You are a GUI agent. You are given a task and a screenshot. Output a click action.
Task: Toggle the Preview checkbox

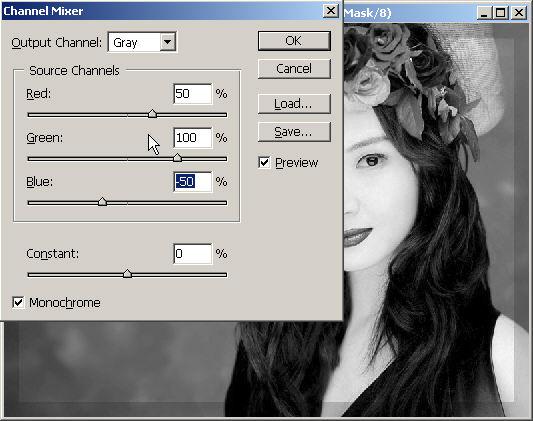pyautogui.click(x=264, y=162)
